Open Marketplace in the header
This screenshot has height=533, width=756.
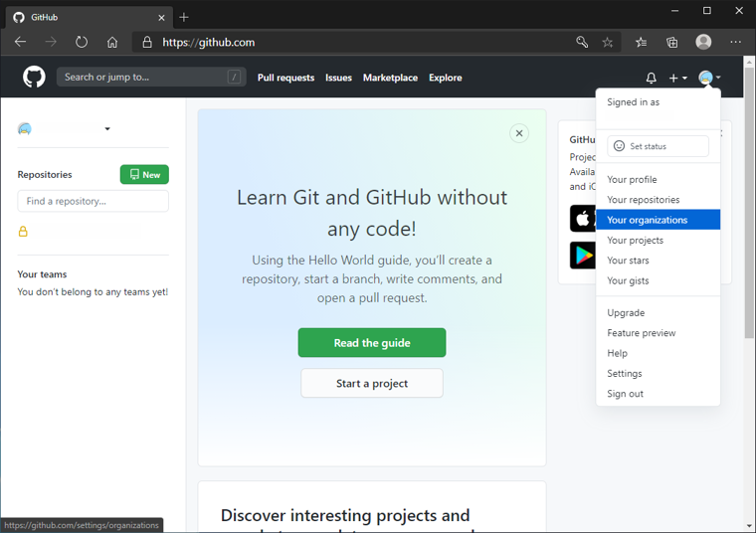(x=390, y=78)
